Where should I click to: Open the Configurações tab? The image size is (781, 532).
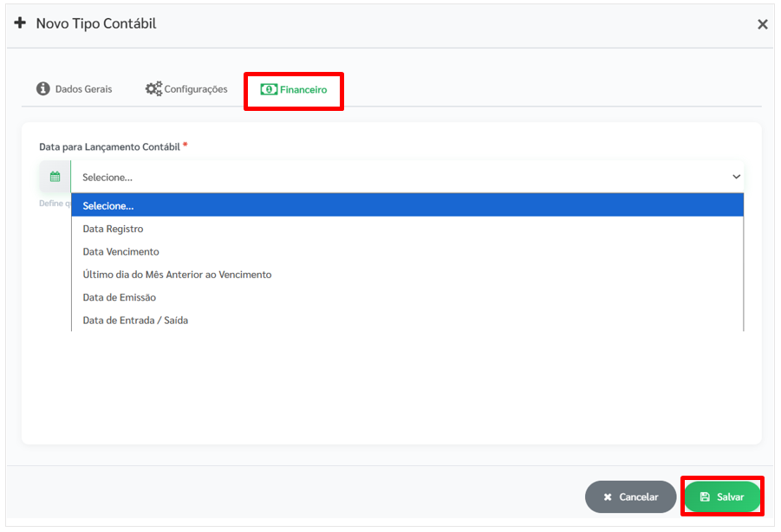coord(196,89)
